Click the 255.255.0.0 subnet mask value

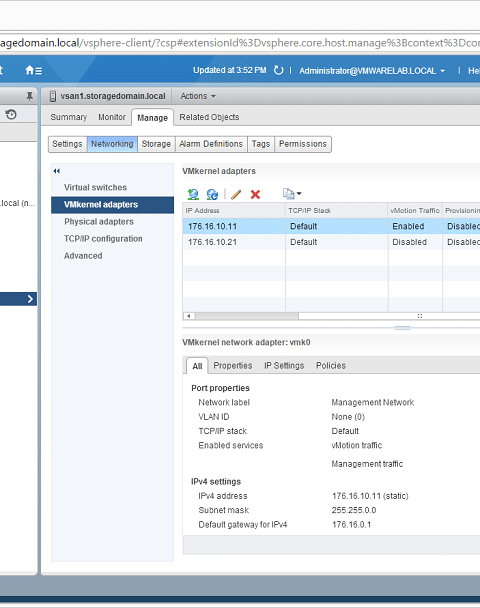click(354, 510)
